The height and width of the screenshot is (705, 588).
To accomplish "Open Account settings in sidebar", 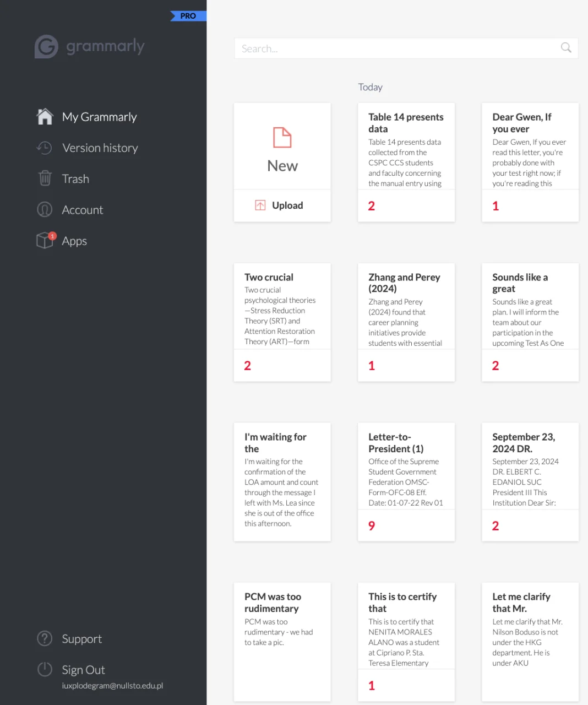I will click(82, 210).
